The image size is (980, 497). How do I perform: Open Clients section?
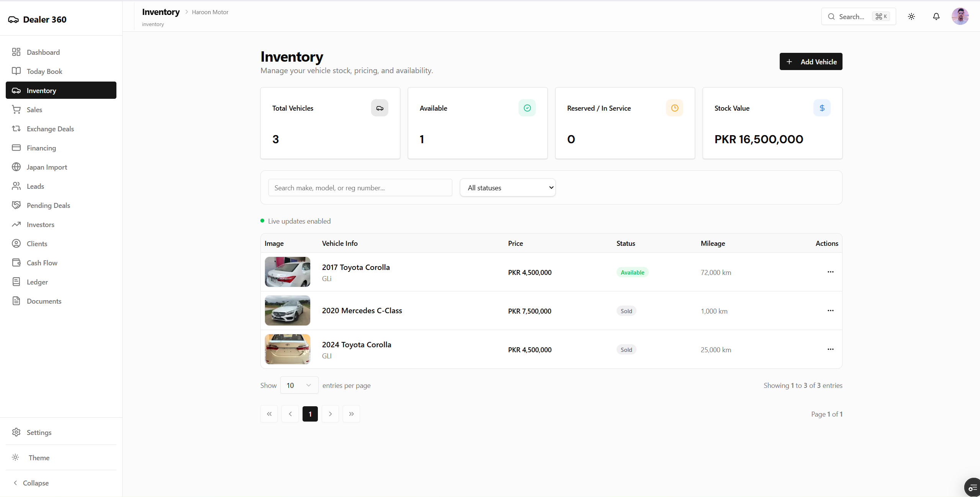(x=61, y=244)
